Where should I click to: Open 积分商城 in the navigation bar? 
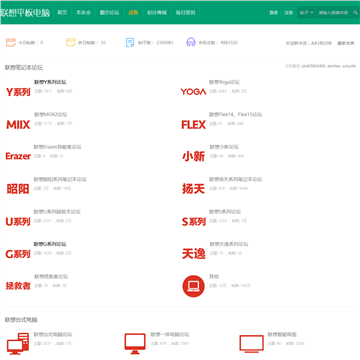pyautogui.click(x=157, y=13)
